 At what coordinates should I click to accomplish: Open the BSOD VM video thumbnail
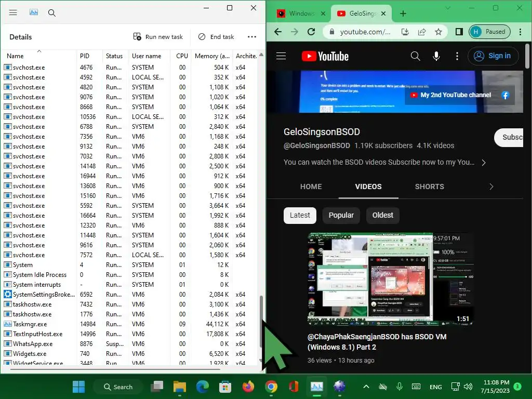point(390,279)
